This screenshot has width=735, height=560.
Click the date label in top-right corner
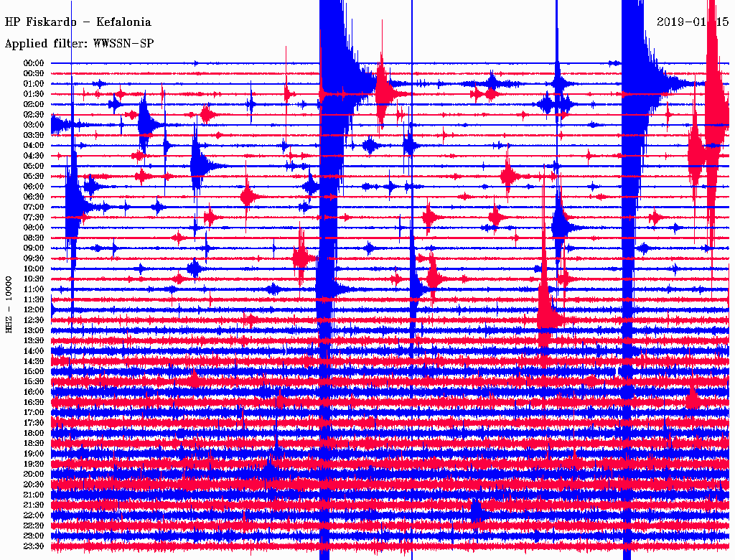point(693,22)
